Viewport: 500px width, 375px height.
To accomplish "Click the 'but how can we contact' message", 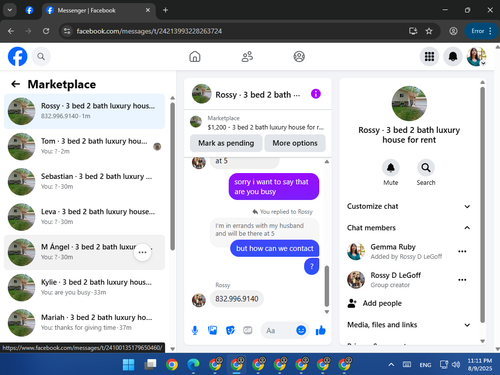I will 275,248.
